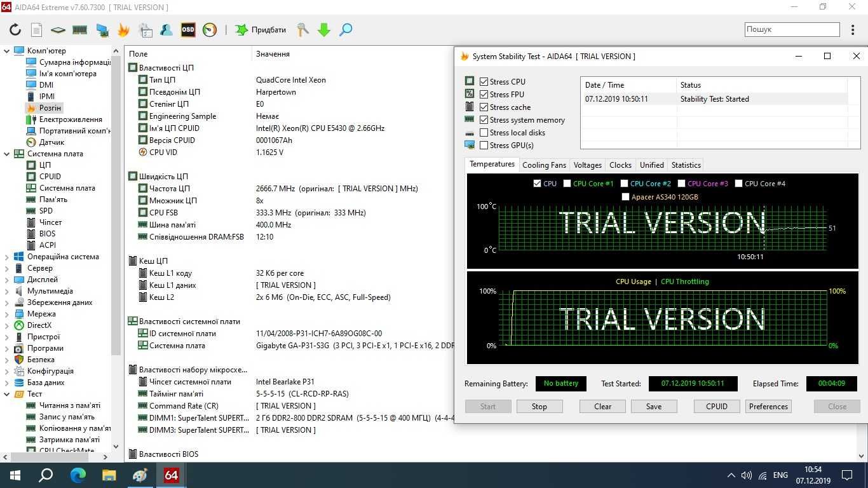Uncheck Stress system memory checkbox
Image resolution: width=868 pixels, height=488 pixels.
tap(484, 119)
